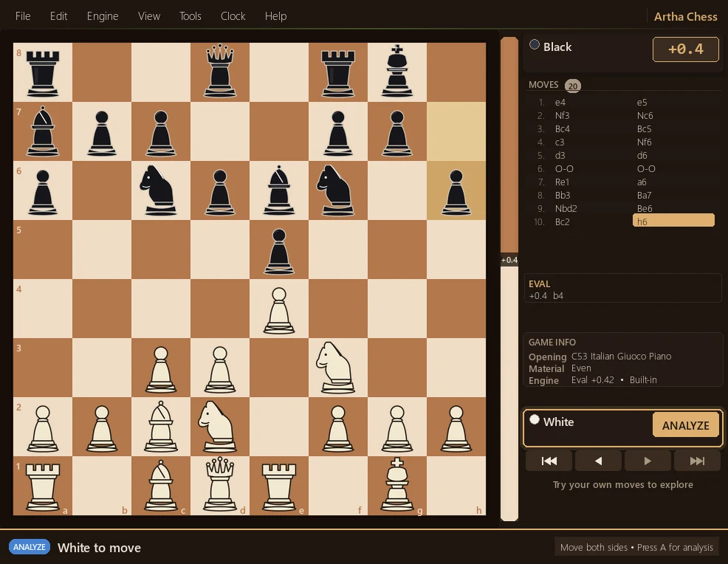
Task: Open the Clock menu
Action: coord(233,16)
